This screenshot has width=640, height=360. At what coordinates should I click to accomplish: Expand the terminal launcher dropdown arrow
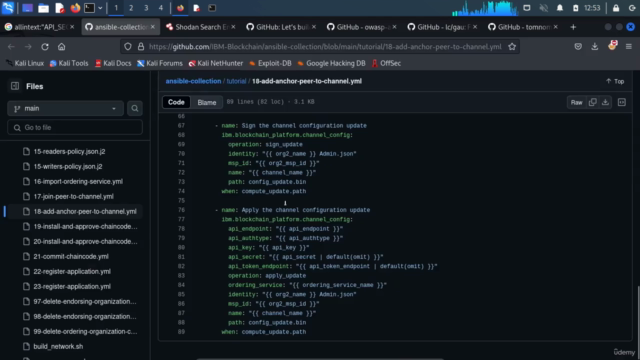tap(100, 8)
